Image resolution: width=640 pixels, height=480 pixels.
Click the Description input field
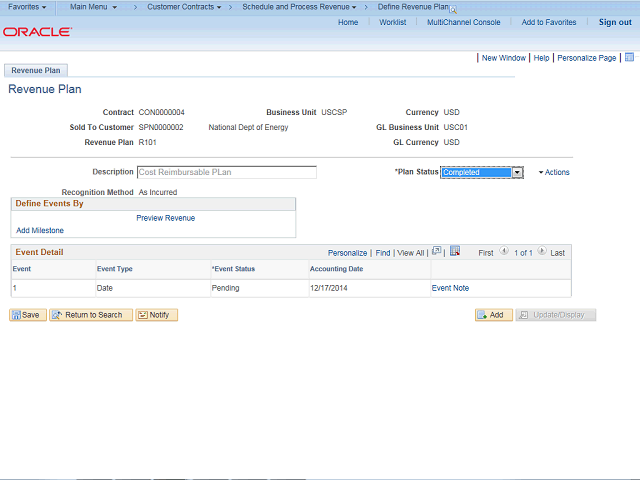(x=227, y=172)
